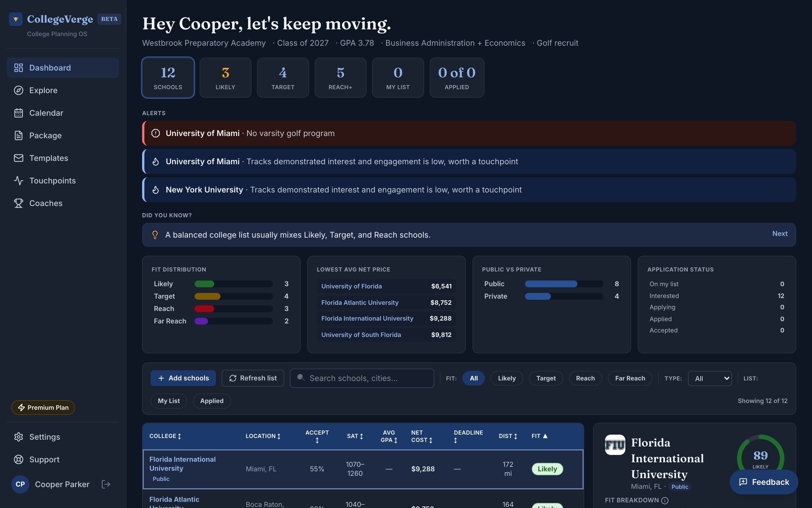The width and height of the screenshot is (812, 508).
Task: Click the Public blue proportion bar
Action: coord(551,284)
